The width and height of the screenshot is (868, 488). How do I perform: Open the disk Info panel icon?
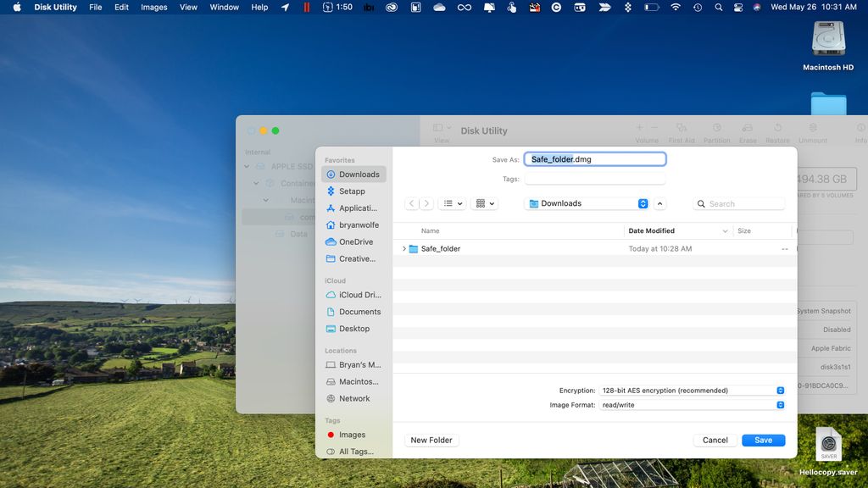[859, 127]
